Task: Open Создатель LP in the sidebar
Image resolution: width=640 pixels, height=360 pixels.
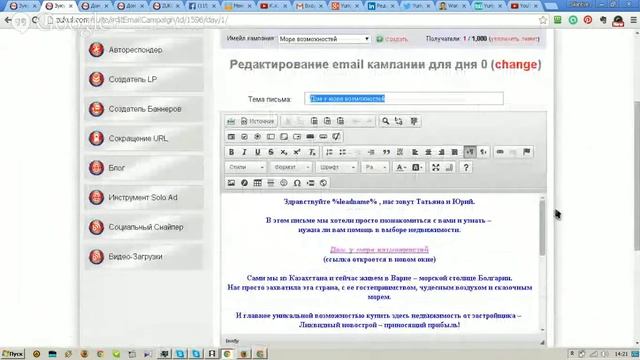Action: click(x=144, y=79)
